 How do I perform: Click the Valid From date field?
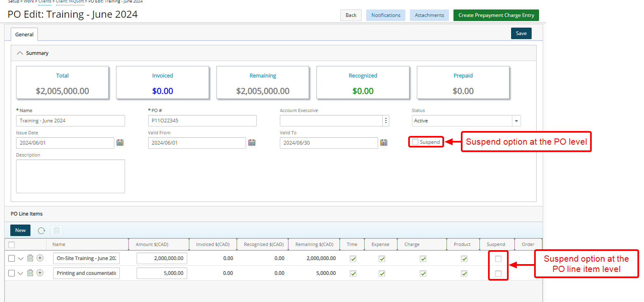coord(197,143)
